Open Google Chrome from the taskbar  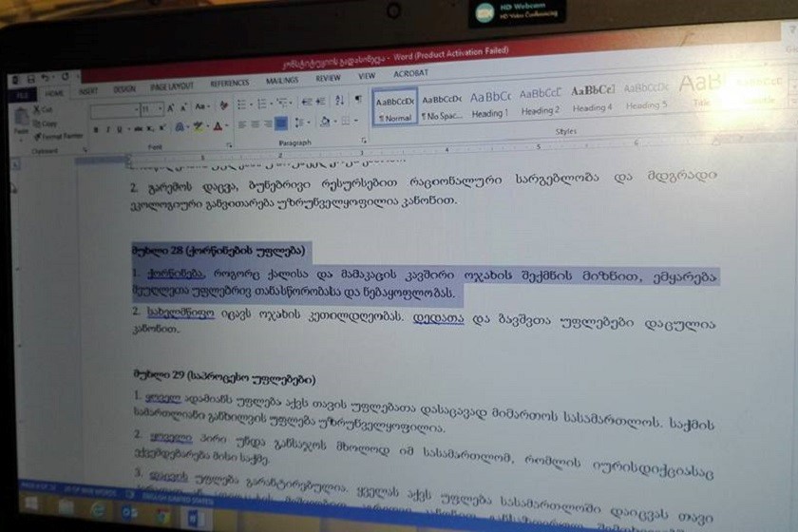point(162,517)
